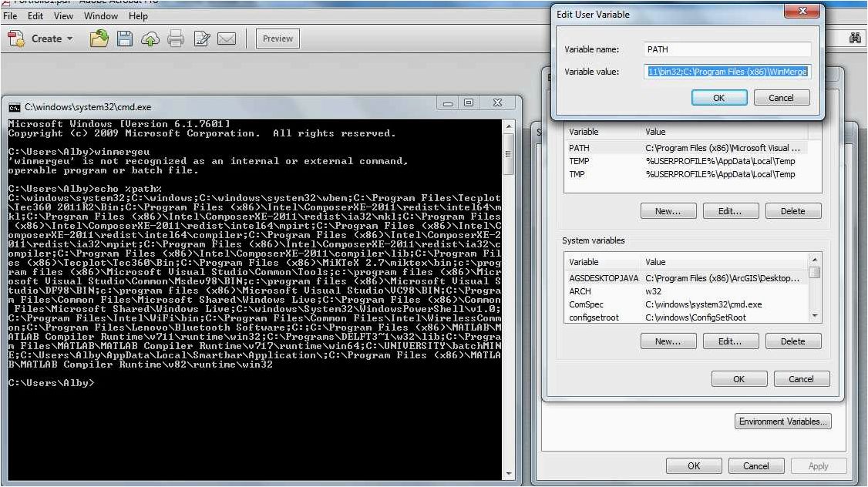Click the Preview button in Acrobat
Image resolution: width=868 pixels, height=487 pixels.
(278, 39)
